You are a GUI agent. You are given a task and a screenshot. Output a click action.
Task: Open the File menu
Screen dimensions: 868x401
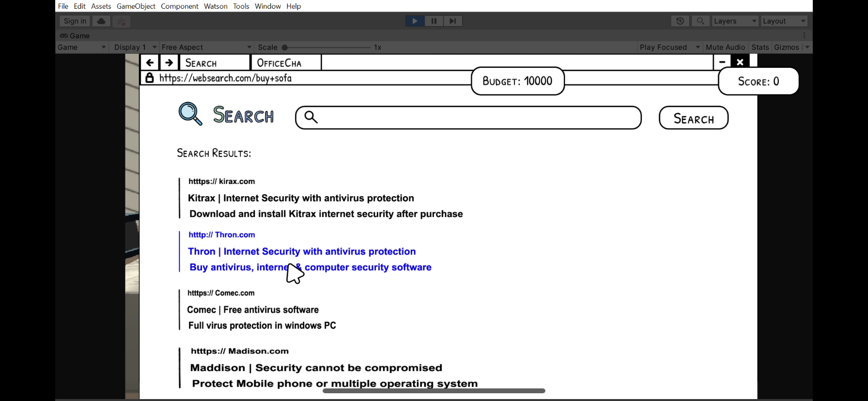(x=63, y=6)
